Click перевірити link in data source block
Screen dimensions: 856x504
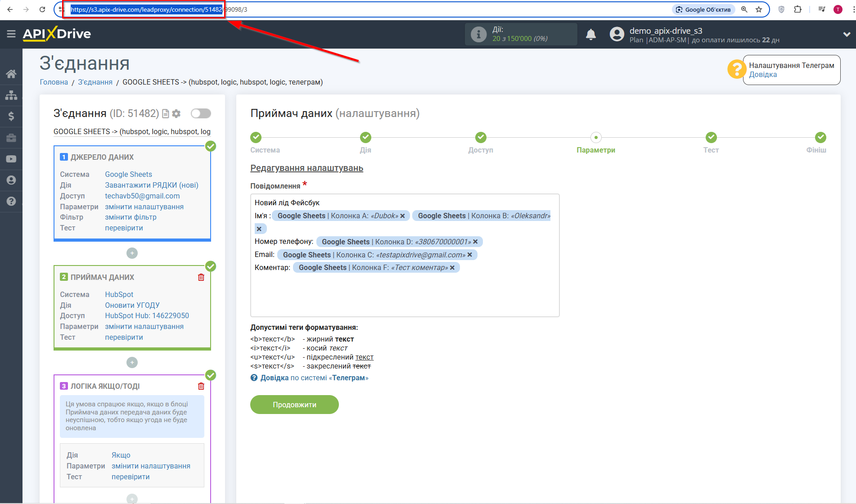click(124, 228)
